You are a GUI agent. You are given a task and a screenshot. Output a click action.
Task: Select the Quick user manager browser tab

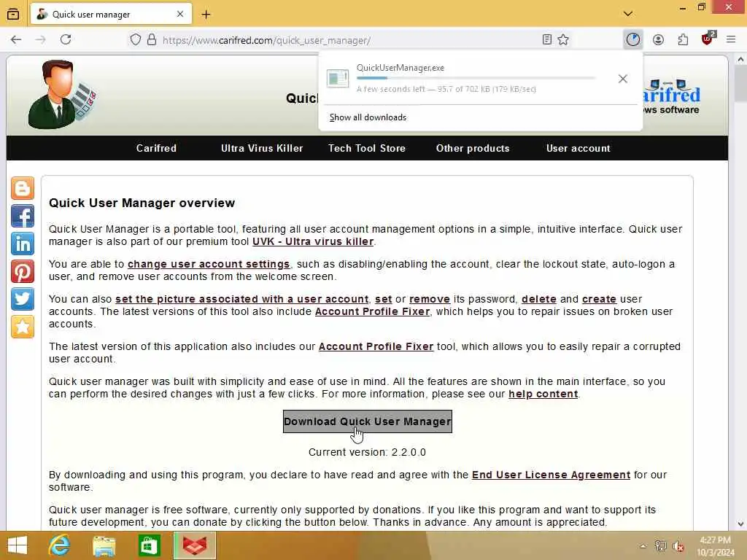(111, 15)
